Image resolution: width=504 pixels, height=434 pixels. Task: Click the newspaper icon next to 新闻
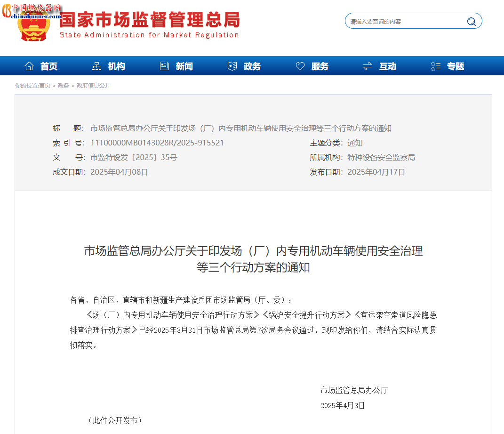click(164, 66)
